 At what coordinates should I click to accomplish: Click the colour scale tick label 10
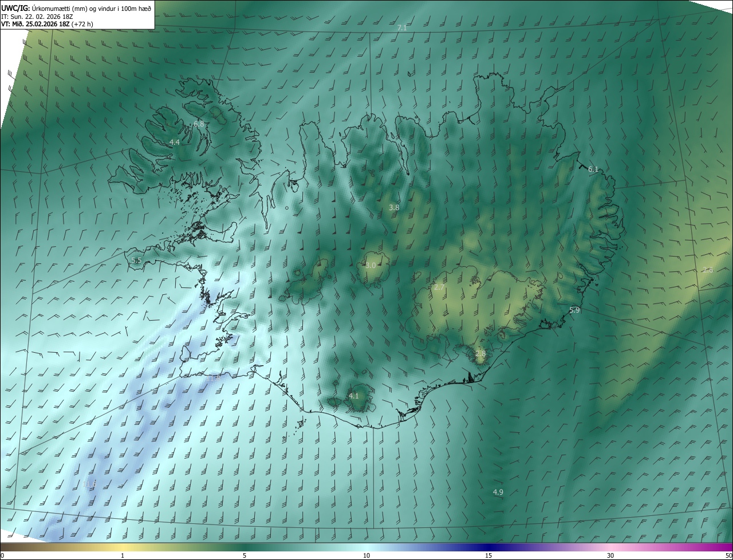pos(366,555)
